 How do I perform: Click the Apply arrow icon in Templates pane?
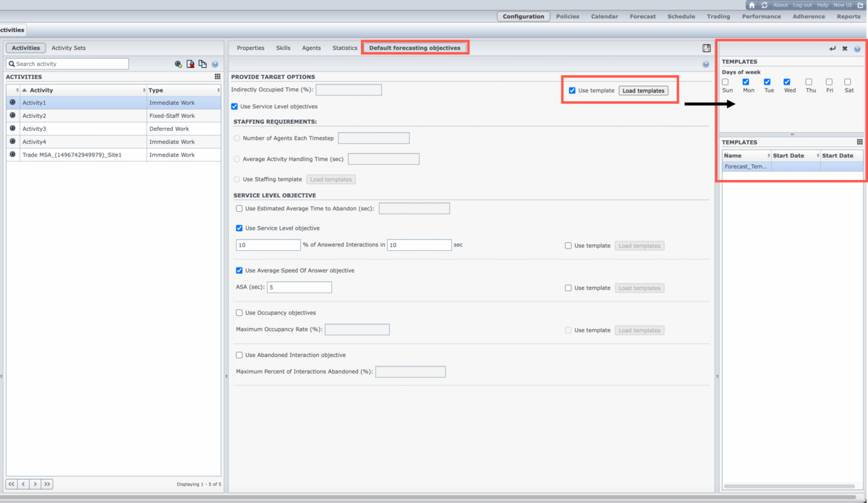point(832,48)
